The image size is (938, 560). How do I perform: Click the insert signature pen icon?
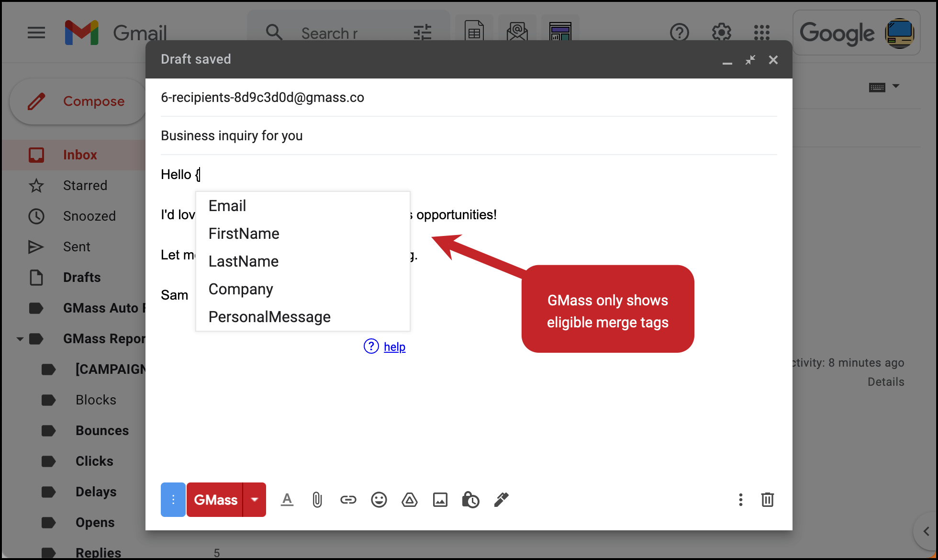[x=501, y=500]
